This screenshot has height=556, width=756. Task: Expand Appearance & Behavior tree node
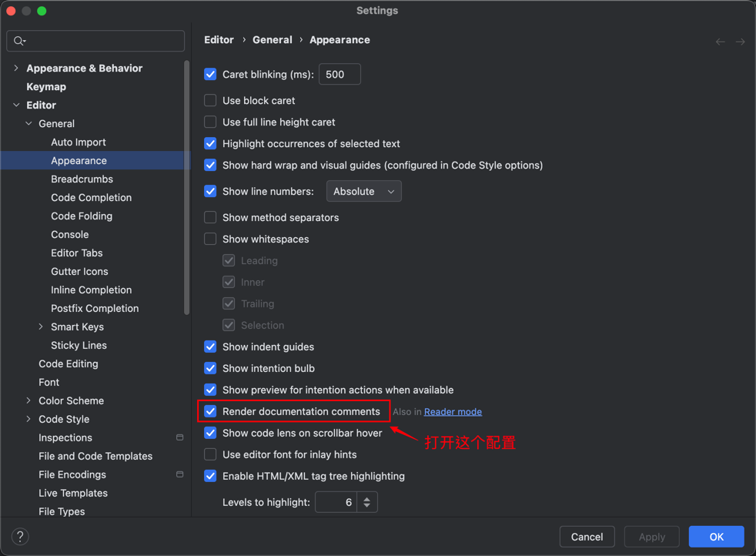click(16, 69)
